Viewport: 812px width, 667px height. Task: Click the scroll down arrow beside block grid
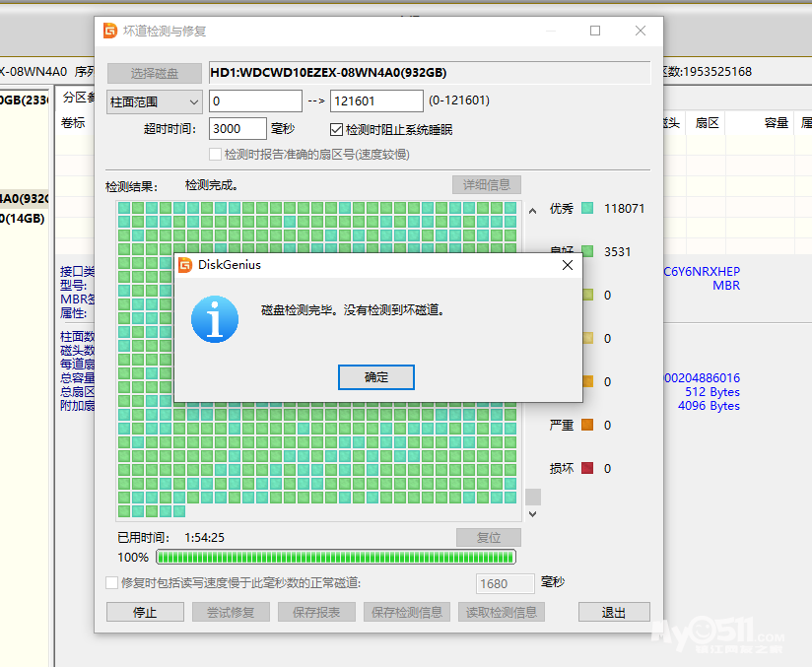(x=533, y=513)
